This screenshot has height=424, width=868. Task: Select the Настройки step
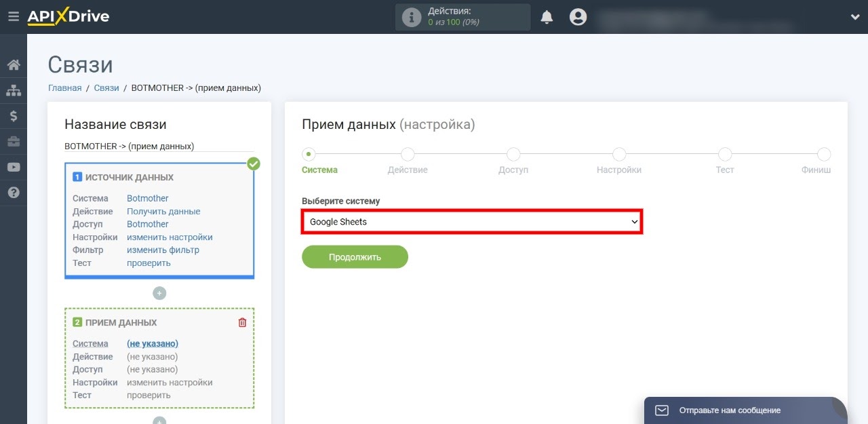[x=619, y=162]
